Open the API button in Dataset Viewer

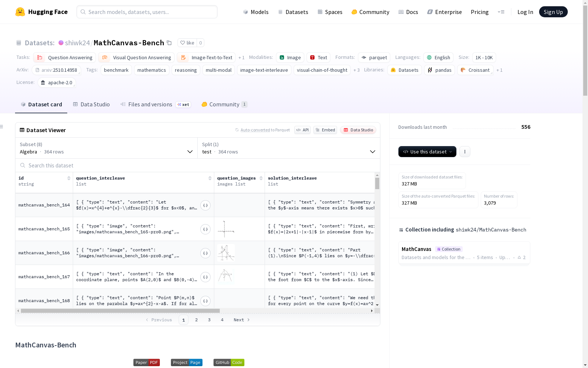click(302, 130)
